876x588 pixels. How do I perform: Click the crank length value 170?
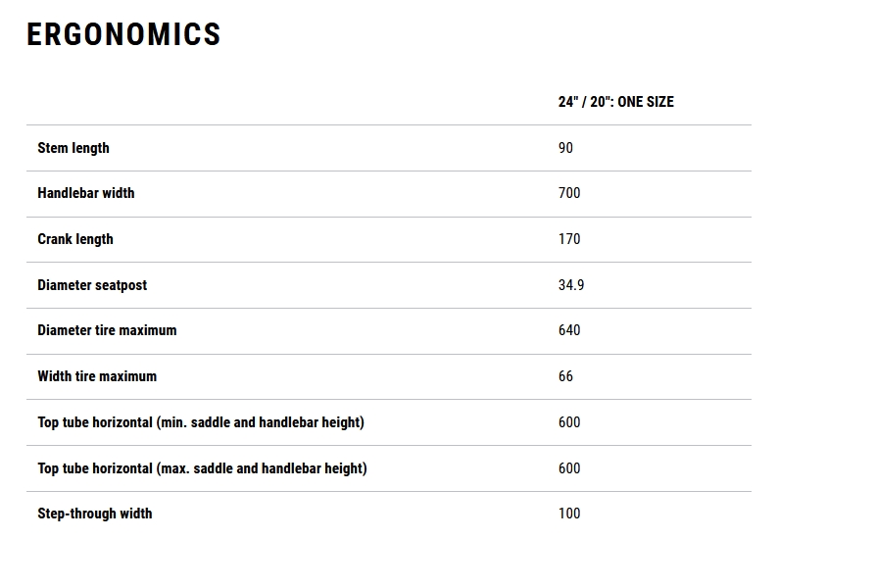click(569, 239)
